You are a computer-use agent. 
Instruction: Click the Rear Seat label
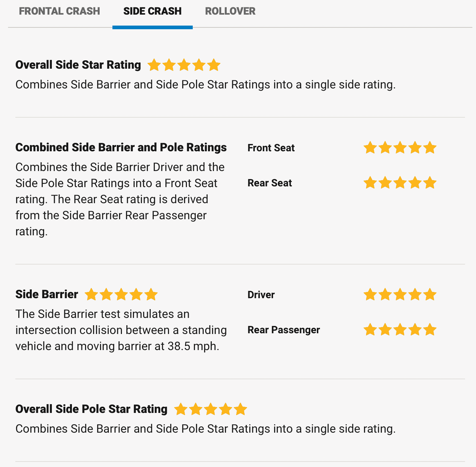click(269, 183)
